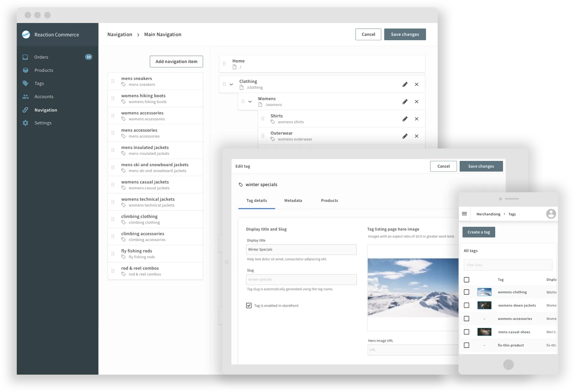The width and height of the screenshot is (575, 392).
Task: Switch to the Products tab in Edit tag
Action: point(330,200)
